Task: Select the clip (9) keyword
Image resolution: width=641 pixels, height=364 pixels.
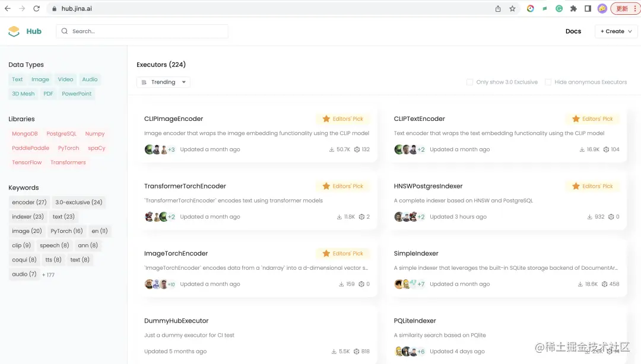Action: [21, 245]
